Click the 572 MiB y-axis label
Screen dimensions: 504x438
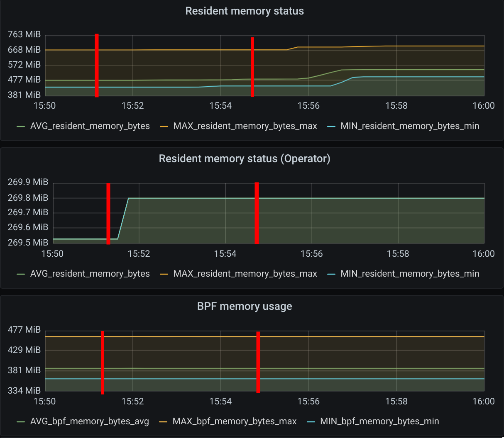[x=24, y=65]
